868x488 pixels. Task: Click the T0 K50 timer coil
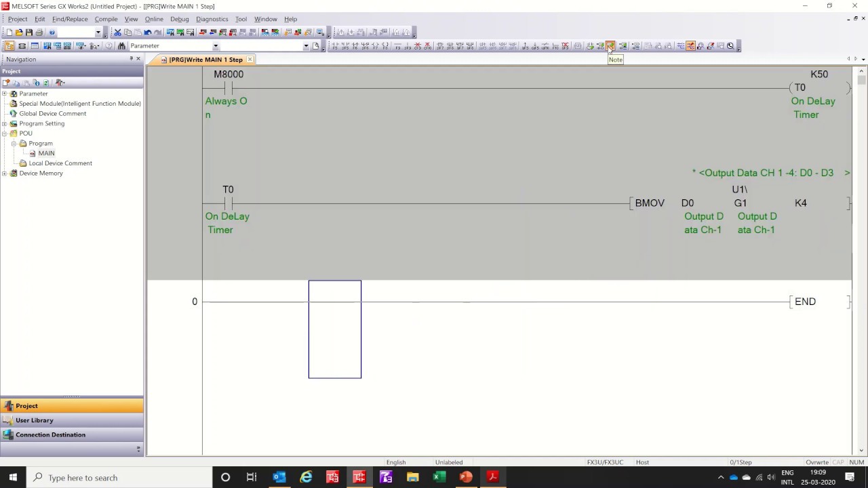[819, 87]
